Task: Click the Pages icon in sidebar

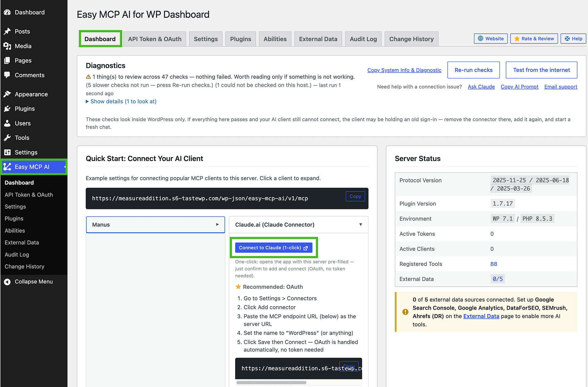Action: coord(7,60)
